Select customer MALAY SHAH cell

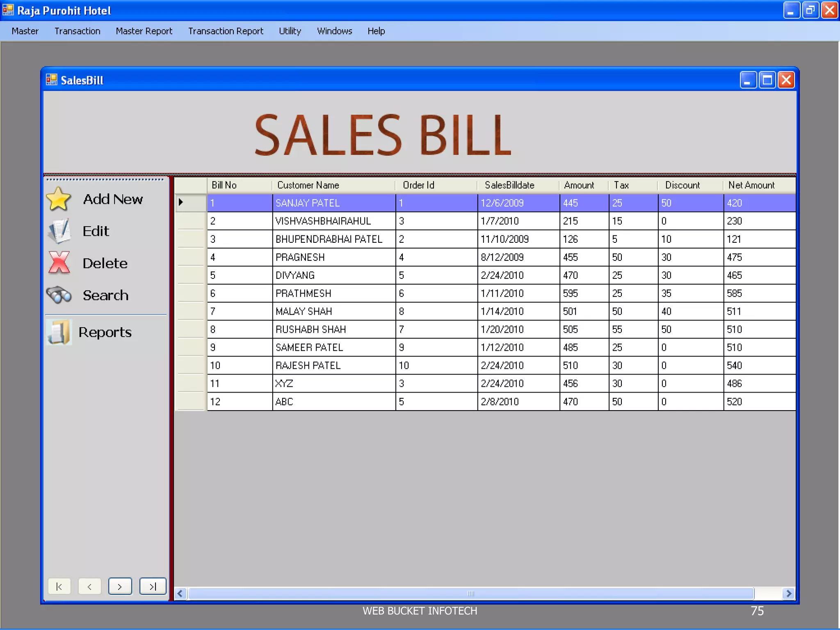[334, 311]
